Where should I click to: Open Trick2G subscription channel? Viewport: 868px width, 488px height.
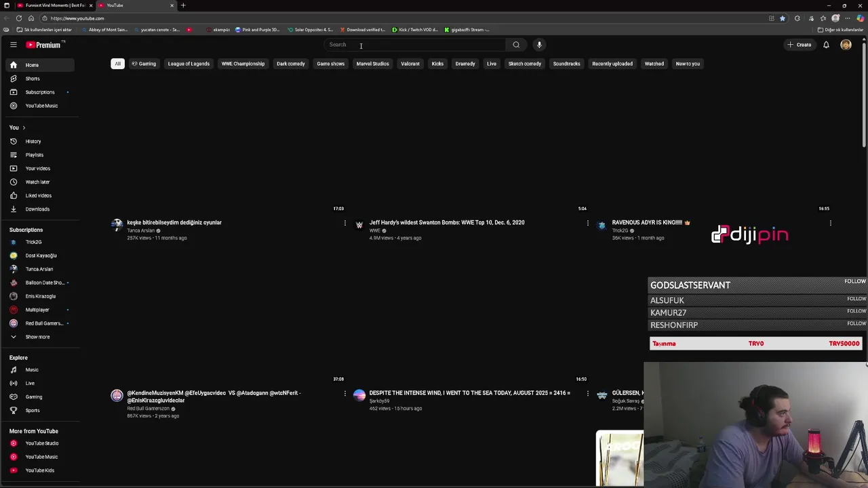click(x=41, y=242)
